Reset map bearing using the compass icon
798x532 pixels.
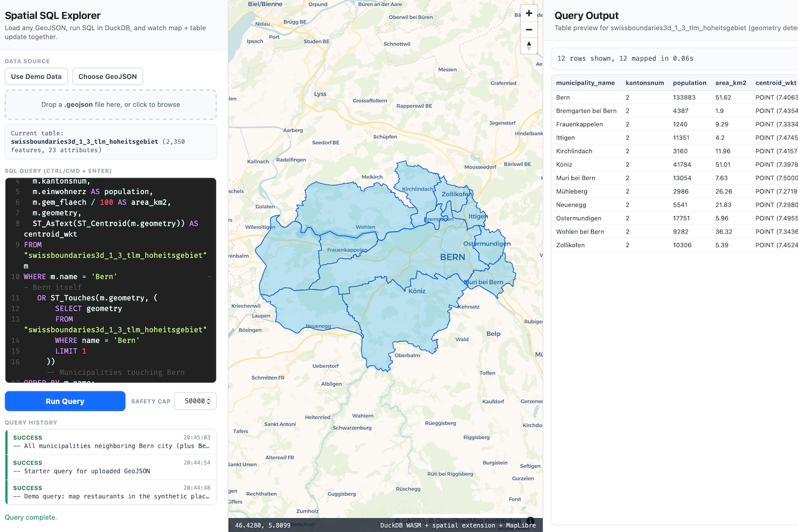pos(529,46)
